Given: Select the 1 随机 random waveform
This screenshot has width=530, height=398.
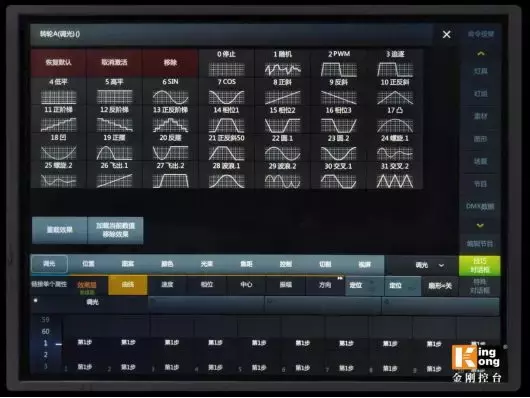Looking at the screenshot, I should pyautogui.click(x=283, y=63).
